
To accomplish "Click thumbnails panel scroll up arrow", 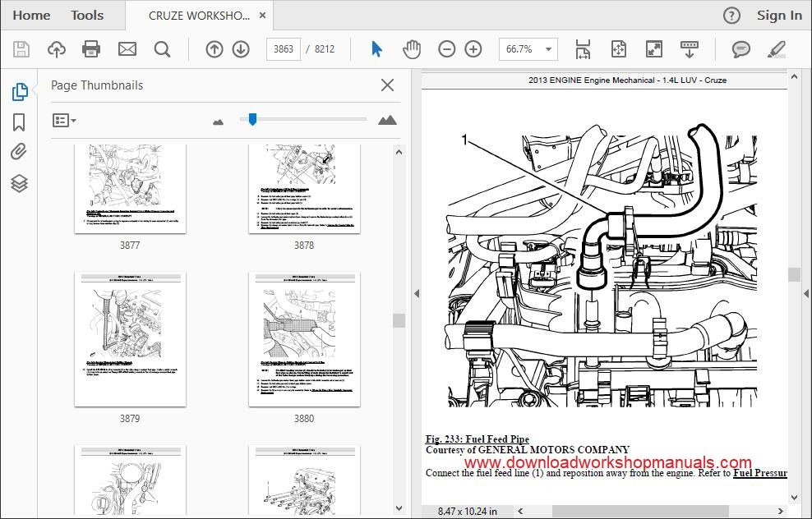I will (x=399, y=152).
